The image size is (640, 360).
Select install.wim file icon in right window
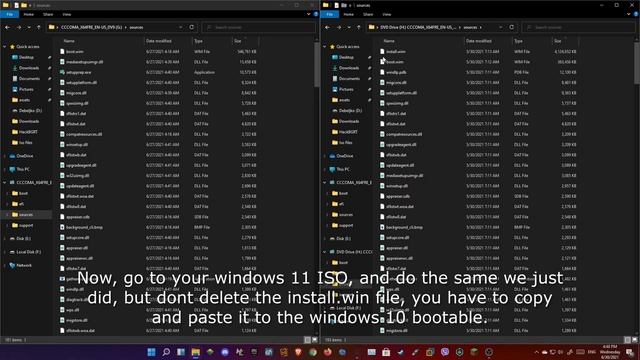[382, 52]
